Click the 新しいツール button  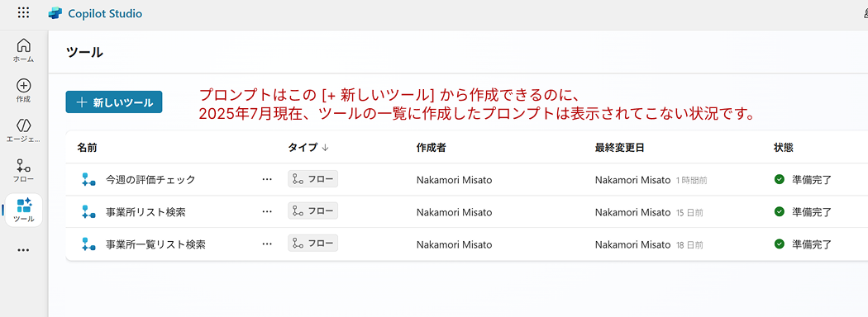[114, 102]
